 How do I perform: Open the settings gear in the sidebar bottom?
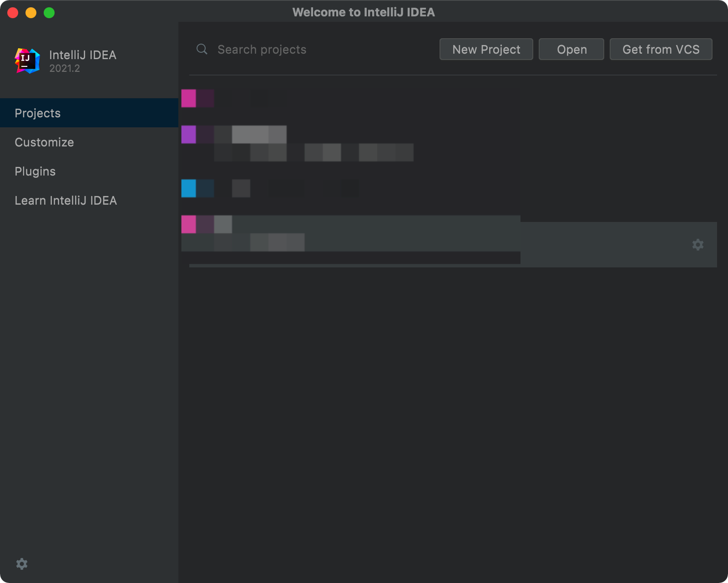coord(22,564)
